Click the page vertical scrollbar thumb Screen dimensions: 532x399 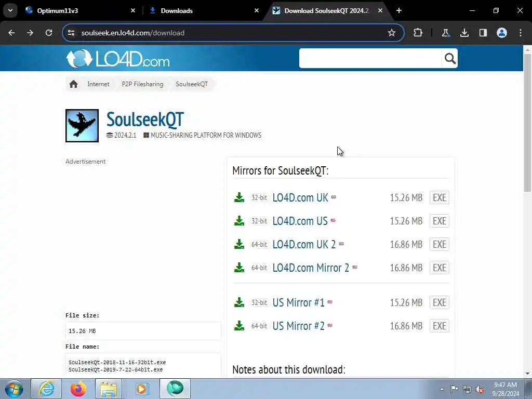[527, 122]
